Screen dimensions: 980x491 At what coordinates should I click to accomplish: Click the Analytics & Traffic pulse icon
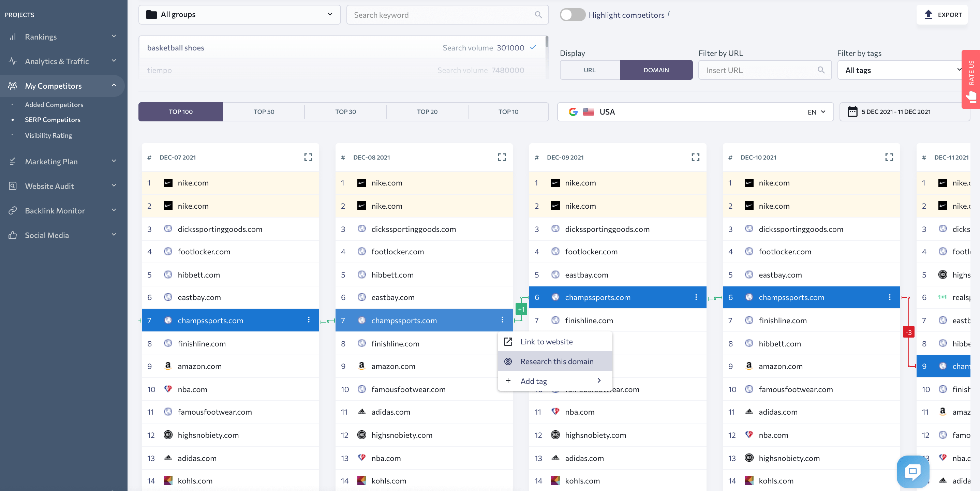(13, 61)
